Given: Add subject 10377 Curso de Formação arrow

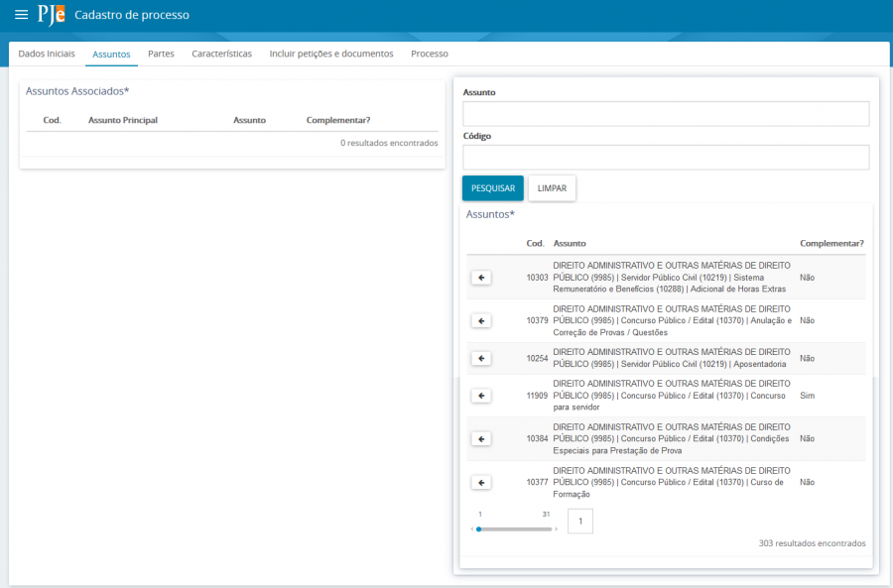Looking at the screenshot, I should click(481, 483).
